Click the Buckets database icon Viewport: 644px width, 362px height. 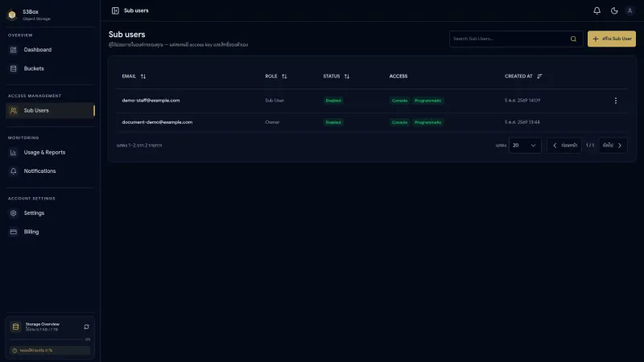(x=13, y=68)
